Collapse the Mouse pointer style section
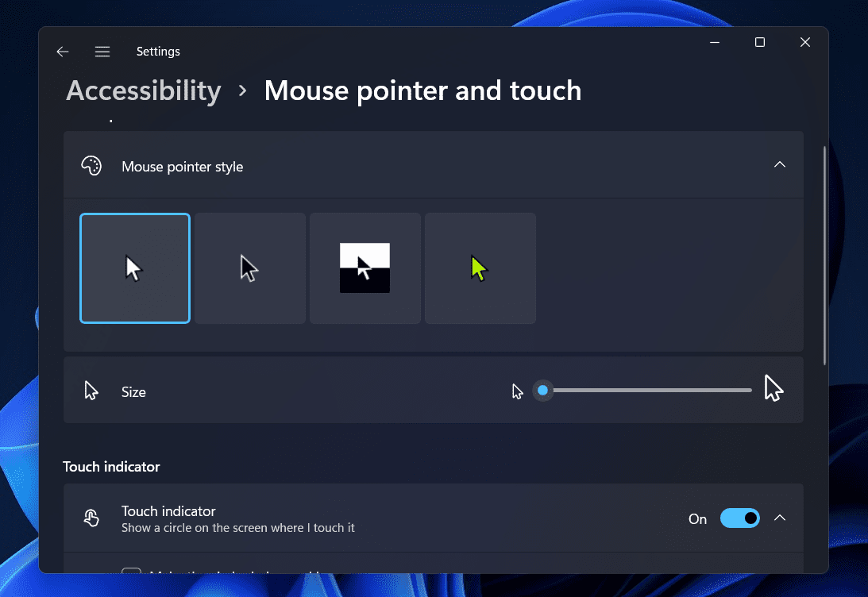The width and height of the screenshot is (868, 597). pos(780,164)
